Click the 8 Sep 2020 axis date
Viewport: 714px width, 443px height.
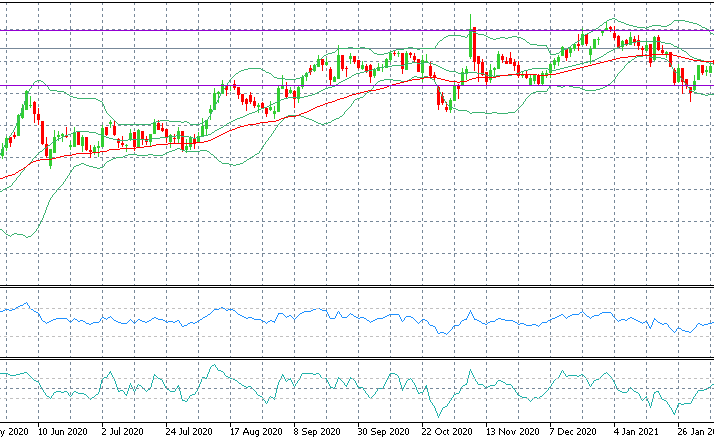(x=317, y=432)
